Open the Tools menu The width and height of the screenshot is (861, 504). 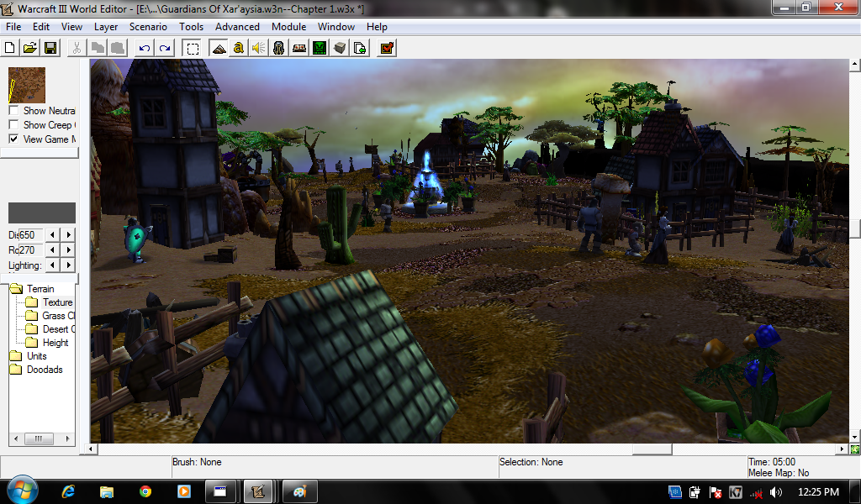click(x=191, y=26)
